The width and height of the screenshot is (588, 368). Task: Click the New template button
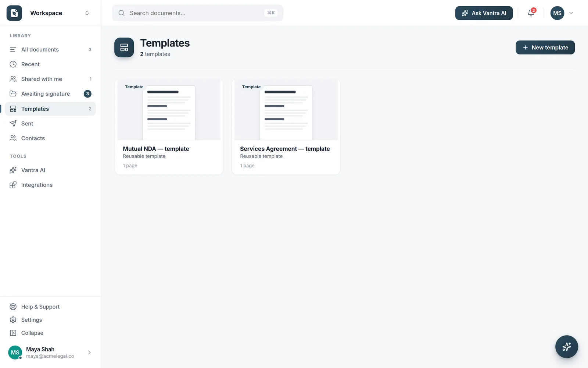(545, 47)
